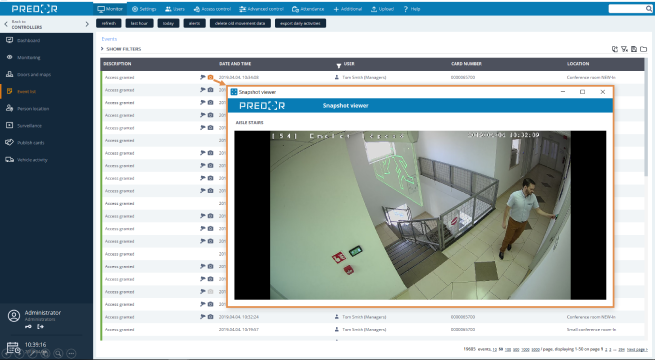Click the reload columns icon above the table

point(614,49)
